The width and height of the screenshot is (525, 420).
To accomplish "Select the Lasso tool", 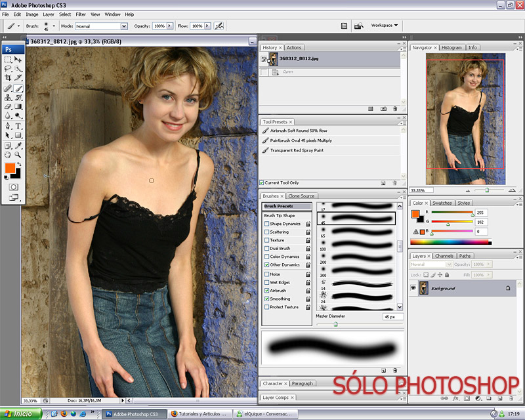I will point(8,68).
